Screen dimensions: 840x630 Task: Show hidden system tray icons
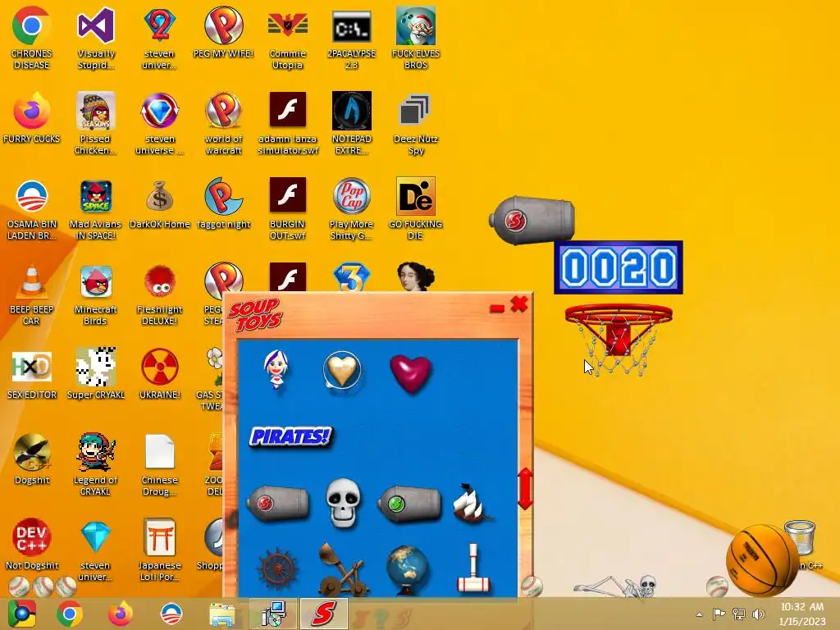click(x=699, y=614)
